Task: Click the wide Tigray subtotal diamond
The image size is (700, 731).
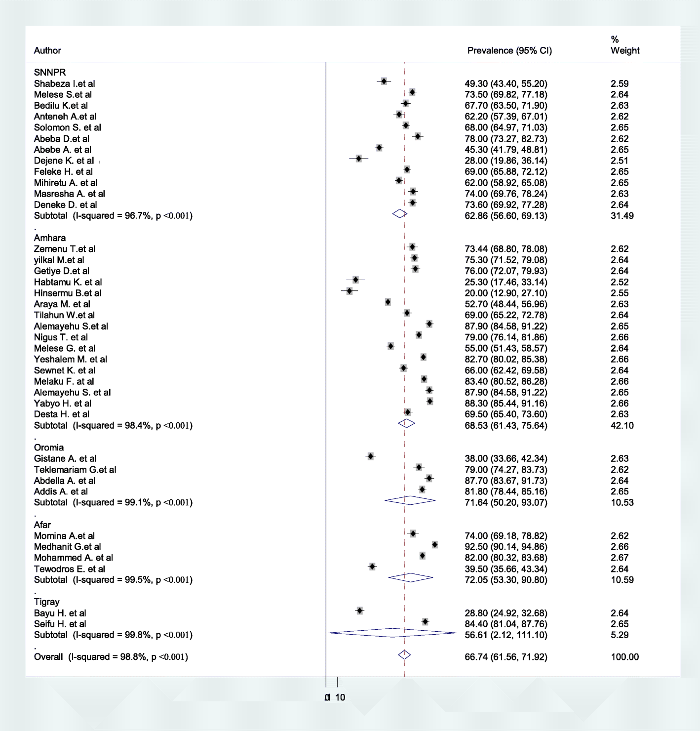Action: click(x=393, y=633)
